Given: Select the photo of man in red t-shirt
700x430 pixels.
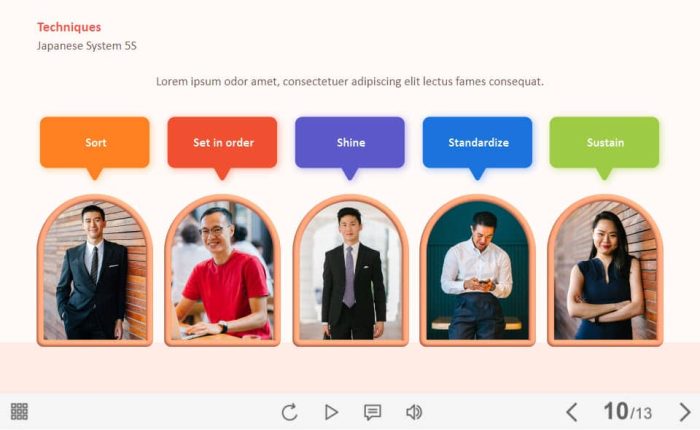Looking at the screenshot, I should (222, 271).
